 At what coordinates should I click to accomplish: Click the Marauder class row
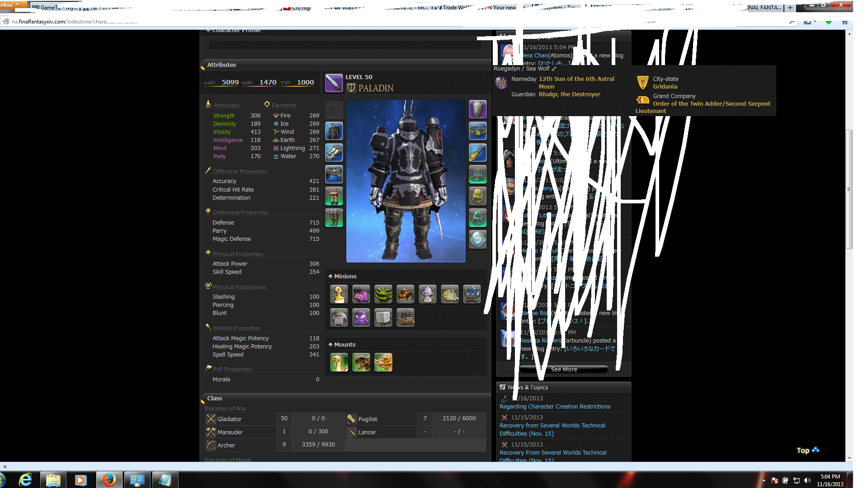[274, 432]
